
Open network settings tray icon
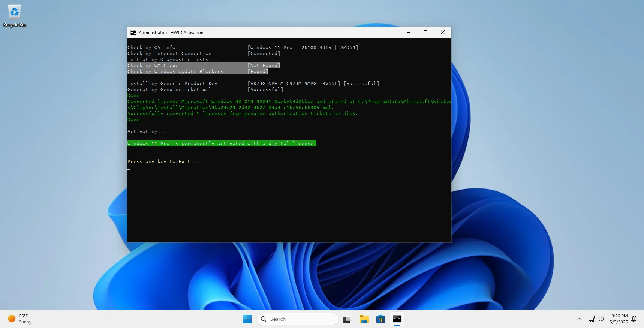pos(591,319)
